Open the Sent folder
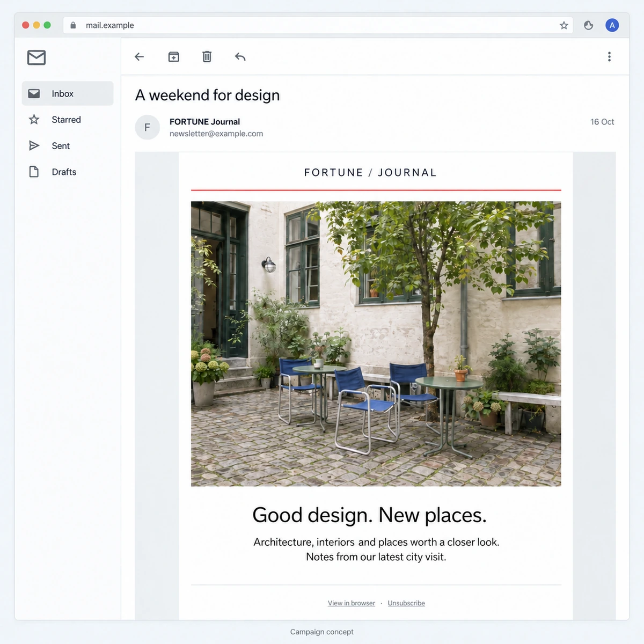644x644 pixels. 68,146
